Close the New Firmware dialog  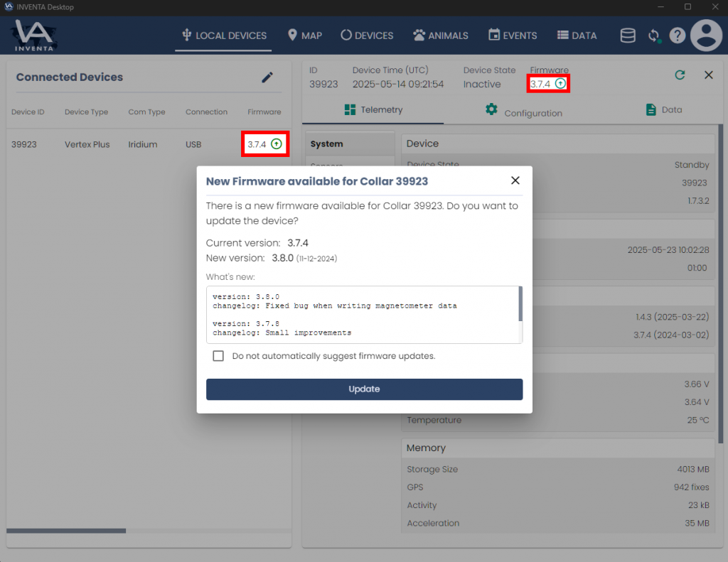(515, 180)
